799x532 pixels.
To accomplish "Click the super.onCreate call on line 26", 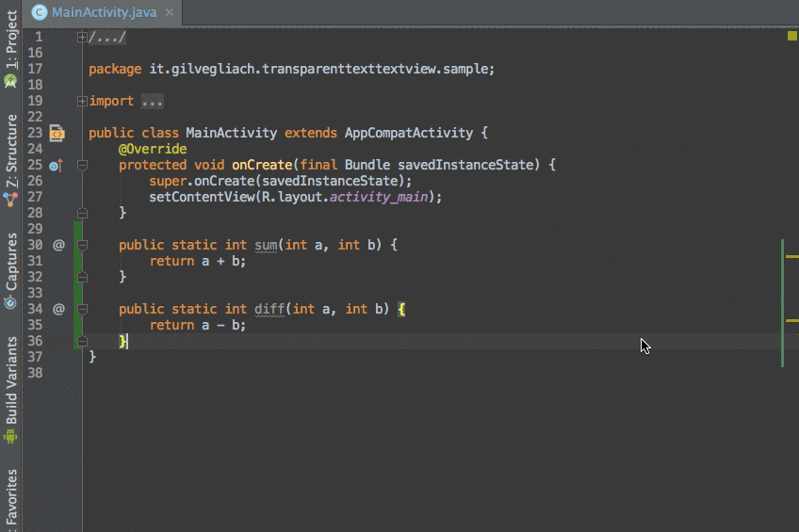I will pyautogui.click(x=280, y=181).
